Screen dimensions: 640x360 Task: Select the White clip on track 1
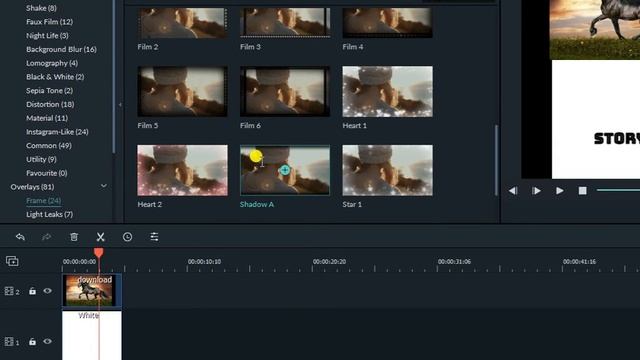[92, 336]
